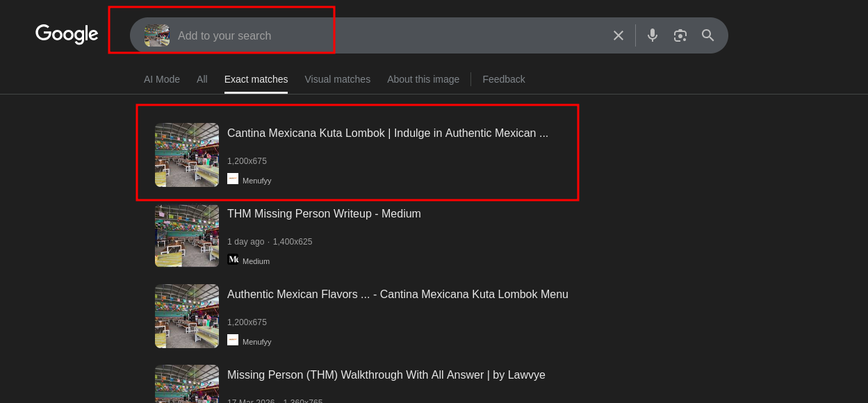Open 'Cantina Mexicana Kuta Lombok | Indulge' result
Viewport: 868px width, 403px height.
[387, 133]
